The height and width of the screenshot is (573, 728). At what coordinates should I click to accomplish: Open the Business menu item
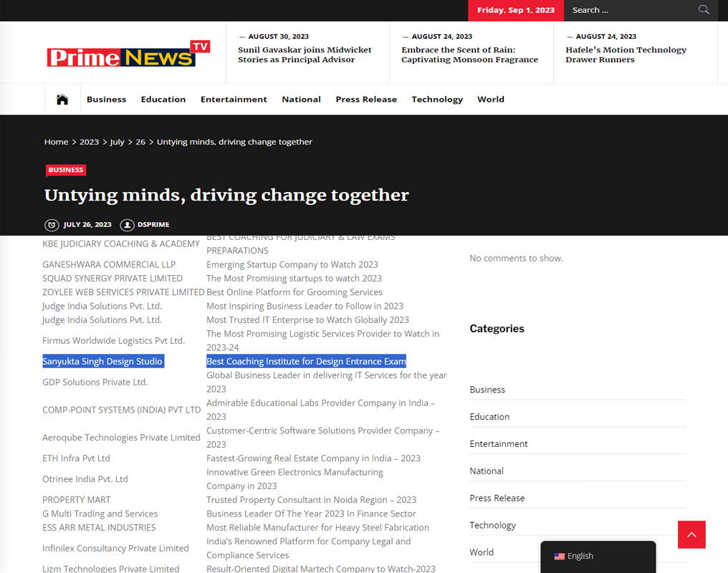(x=106, y=100)
